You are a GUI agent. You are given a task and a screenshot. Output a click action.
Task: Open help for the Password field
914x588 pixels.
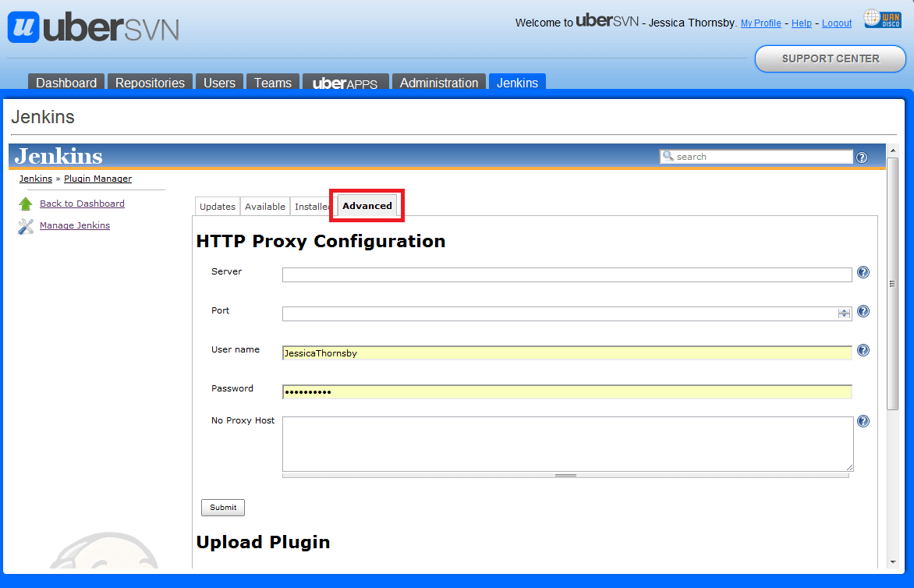(x=863, y=390)
